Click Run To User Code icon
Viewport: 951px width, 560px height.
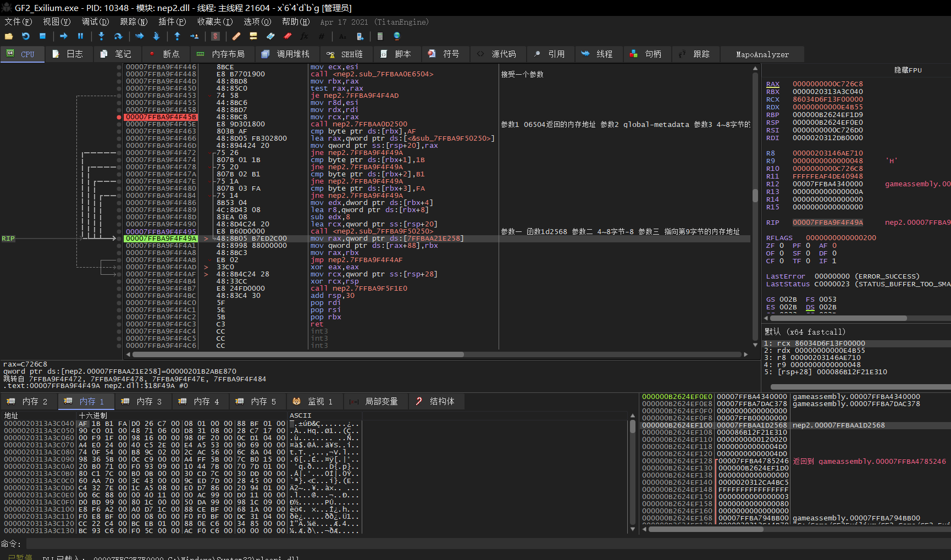pos(194,36)
